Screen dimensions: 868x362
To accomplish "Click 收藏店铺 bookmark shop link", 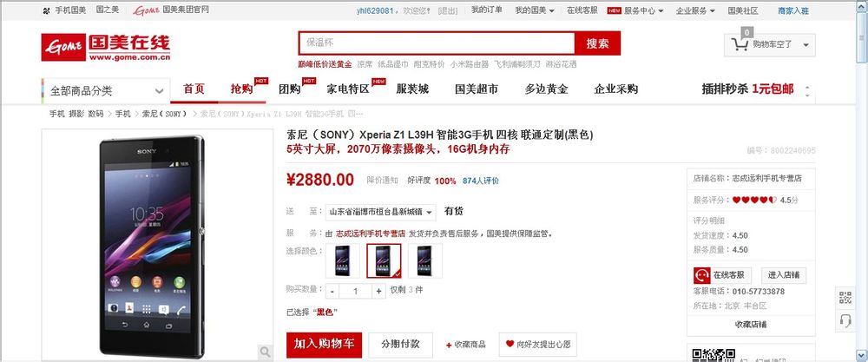I will 751,325.
